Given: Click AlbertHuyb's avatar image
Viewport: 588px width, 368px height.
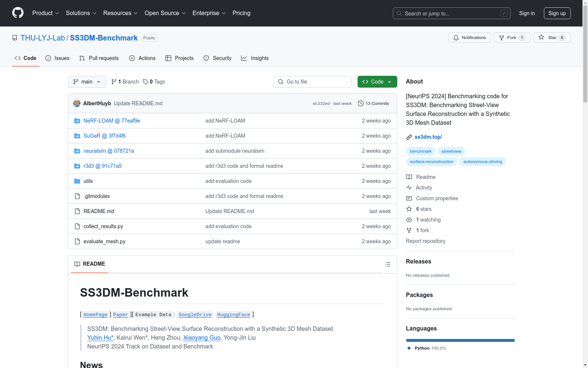Looking at the screenshot, I should click(77, 103).
